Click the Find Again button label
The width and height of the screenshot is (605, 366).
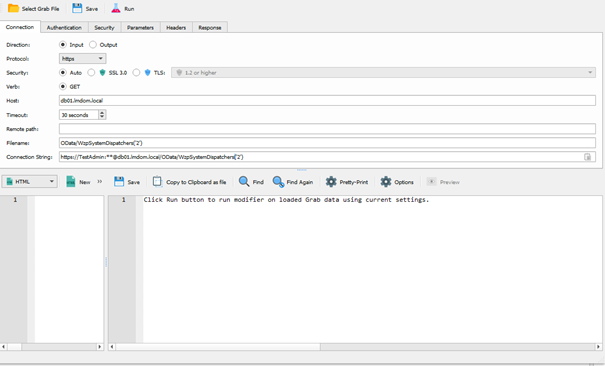(x=300, y=182)
